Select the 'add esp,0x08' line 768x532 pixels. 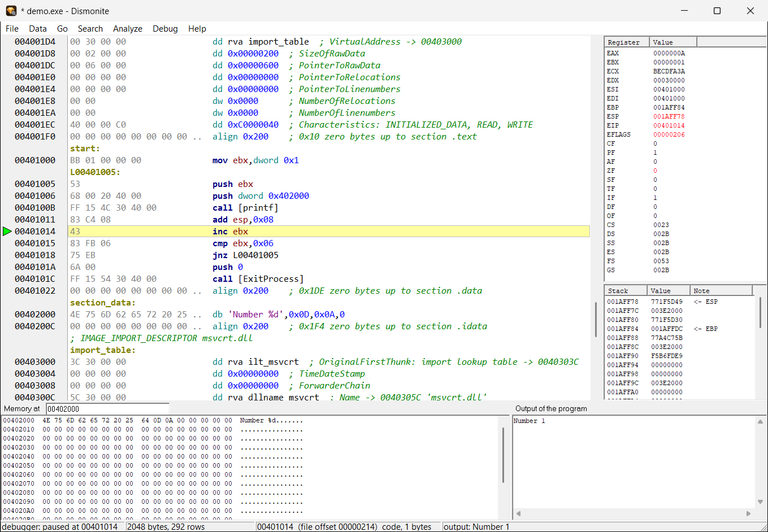[x=329, y=220]
